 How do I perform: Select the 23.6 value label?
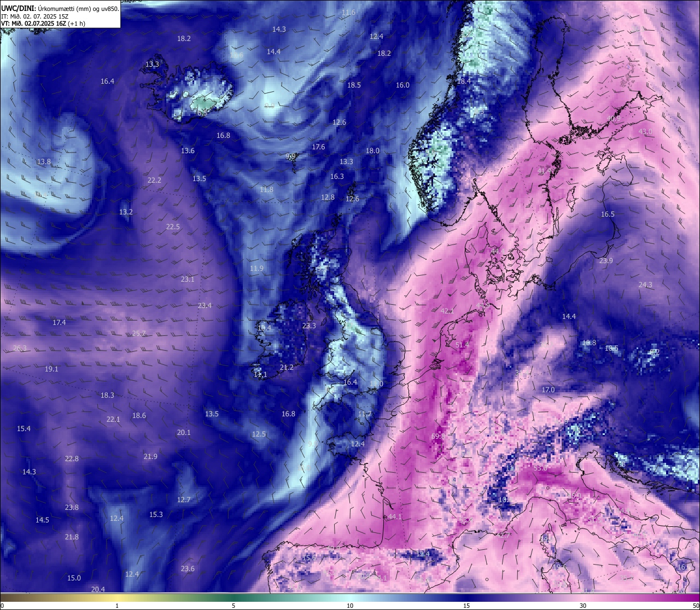pos(188,568)
